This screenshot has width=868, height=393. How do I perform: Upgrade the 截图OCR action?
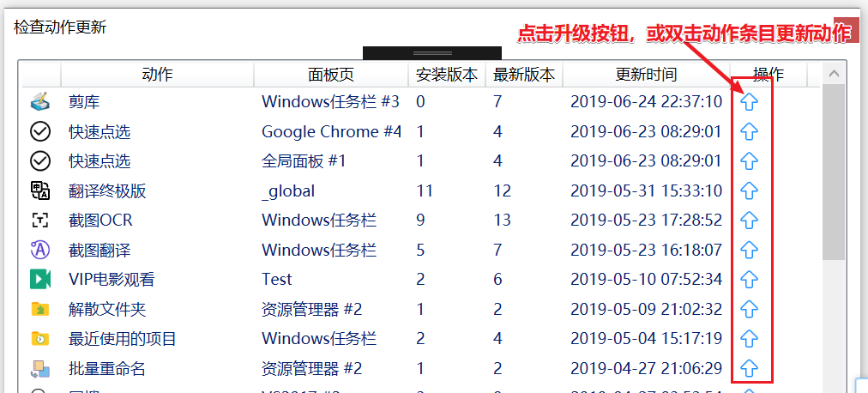pos(749,220)
